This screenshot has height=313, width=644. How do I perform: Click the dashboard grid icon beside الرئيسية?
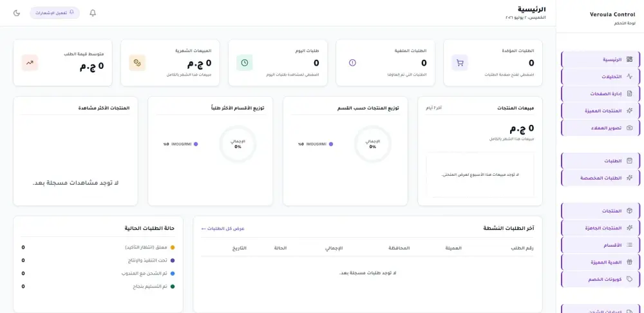[630, 59]
